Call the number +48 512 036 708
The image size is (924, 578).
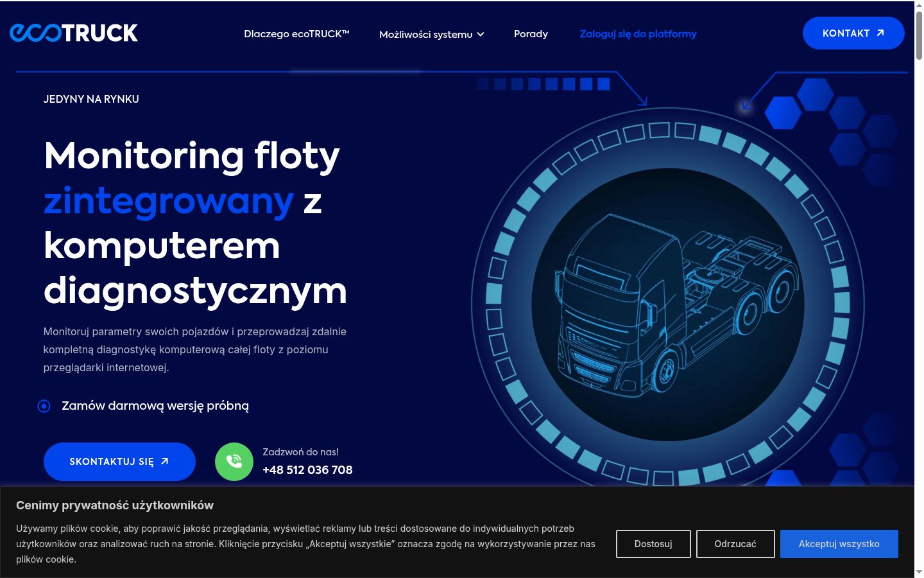[x=307, y=470]
